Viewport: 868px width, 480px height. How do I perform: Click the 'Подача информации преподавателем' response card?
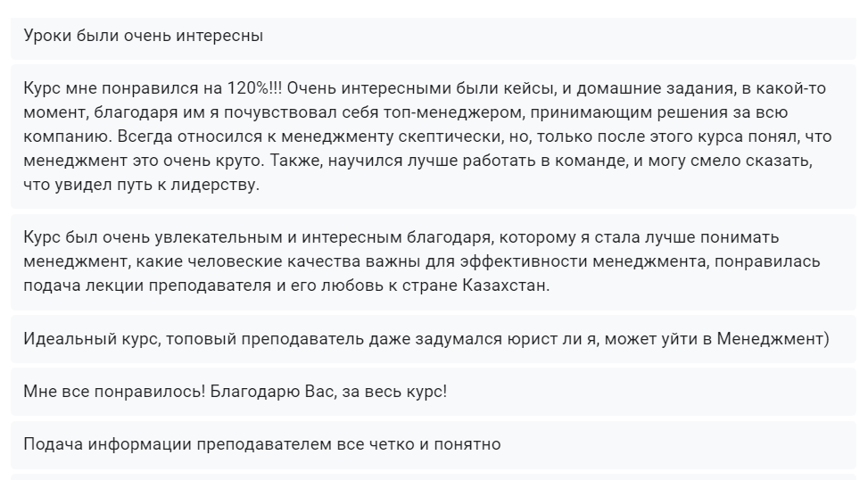pyautogui.click(x=433, y=443)
